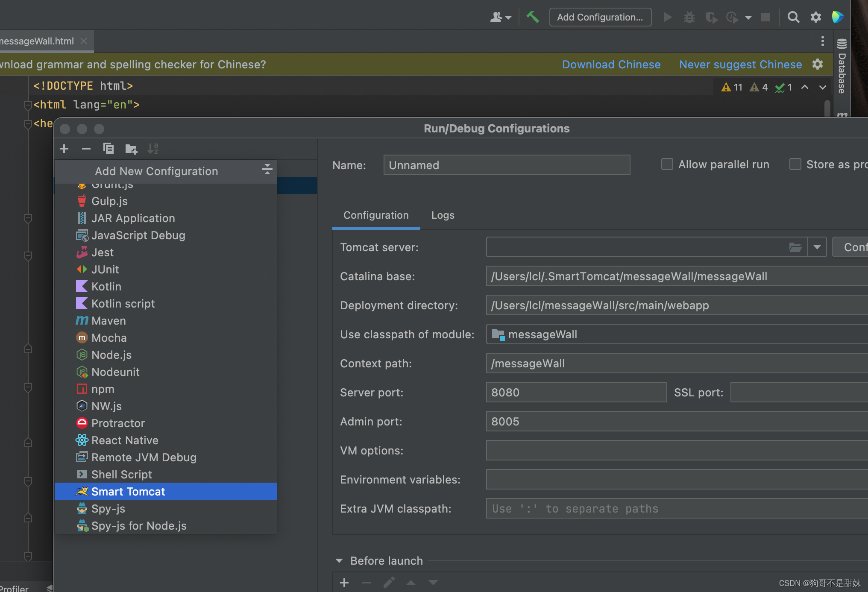Screen dimensions: 868x592
Task: Click the Remove configuration minus icon
Action: [86, 149]
